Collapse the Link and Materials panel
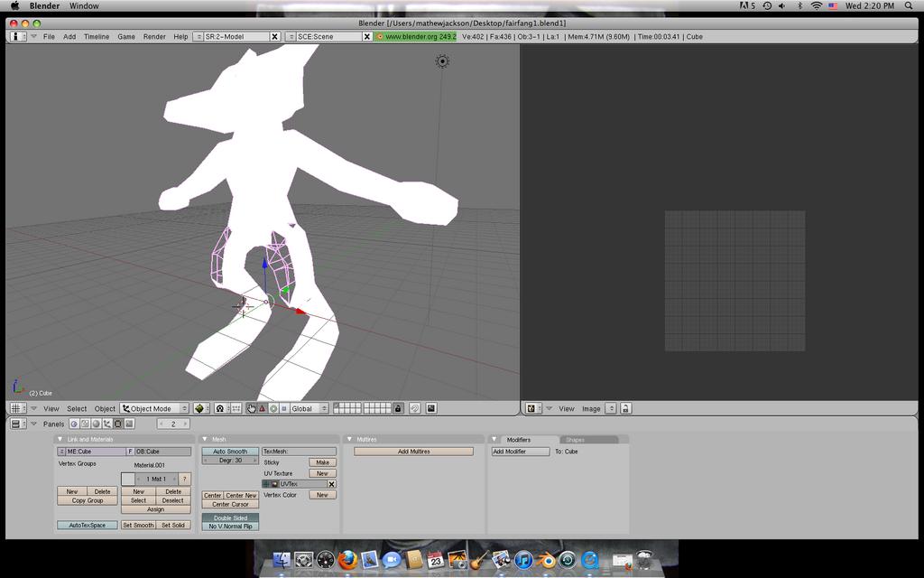This screenshot has height=578, width=924. coord(60,440)
